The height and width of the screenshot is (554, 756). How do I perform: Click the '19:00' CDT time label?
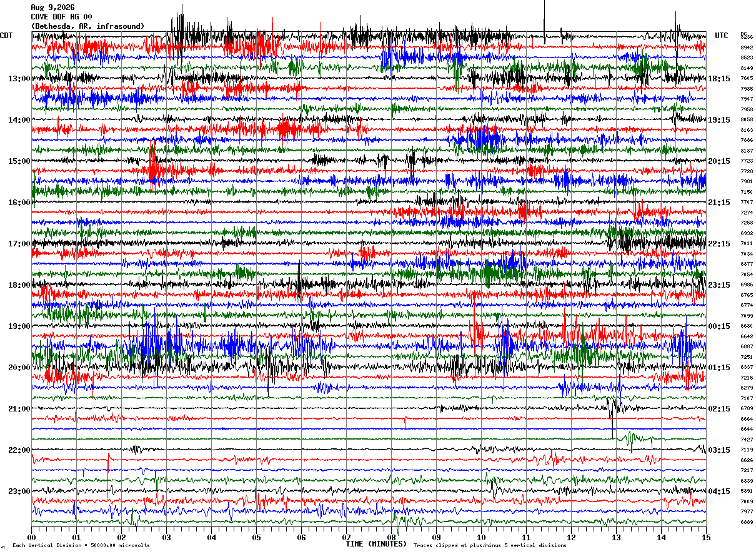[x=19, y=326]
